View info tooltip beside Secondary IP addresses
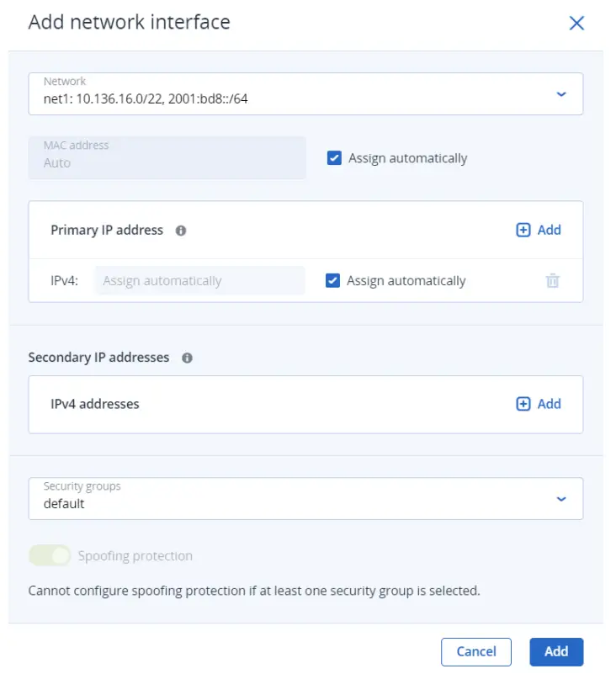 (188, 358)
